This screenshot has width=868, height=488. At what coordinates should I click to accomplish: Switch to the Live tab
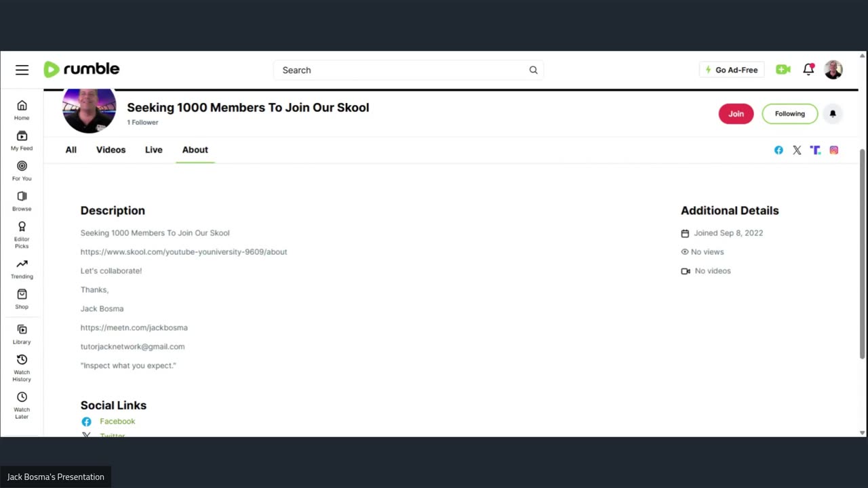click(x=154, y=150)
